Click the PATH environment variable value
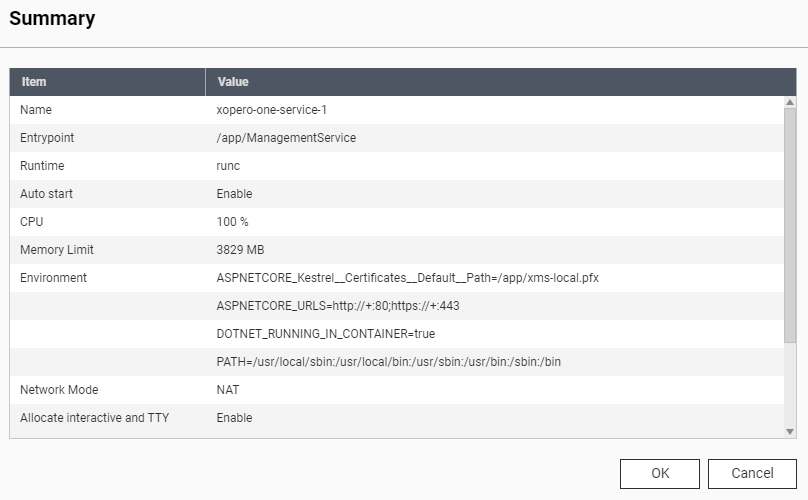The height and width of the screenshot is (500, 808). point(388,362)
